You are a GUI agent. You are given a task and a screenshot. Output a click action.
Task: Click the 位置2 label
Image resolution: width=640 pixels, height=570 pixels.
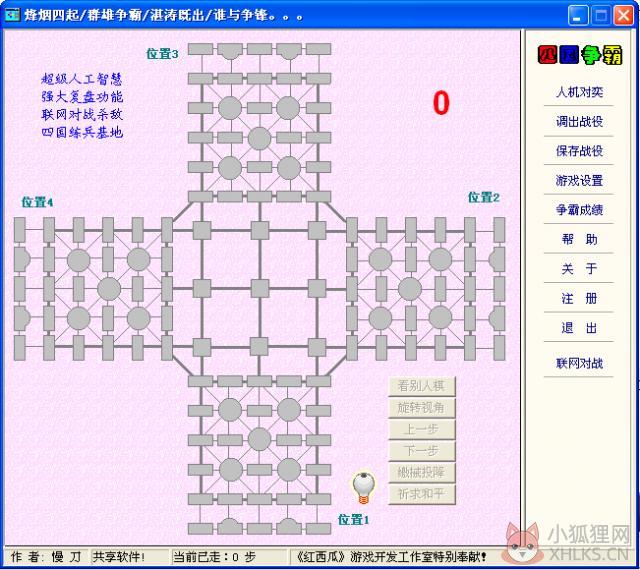click(x=484, y=198)
